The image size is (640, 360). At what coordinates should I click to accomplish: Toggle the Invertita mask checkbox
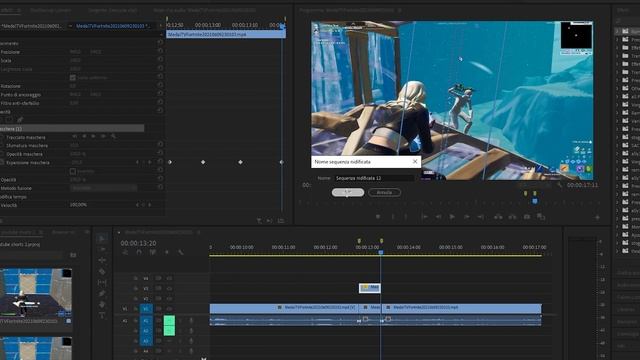(x=73, y=171)
